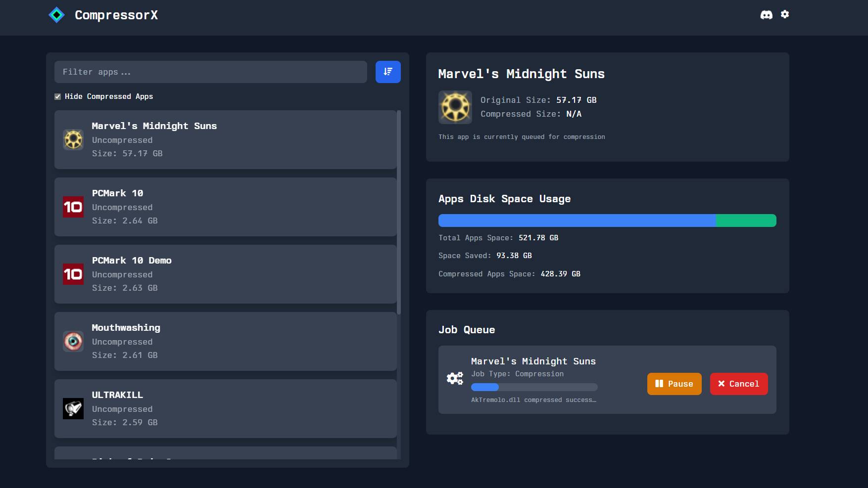This screenshot has width=868, height=488.
Task: Click the job queue gears icon
Action: coord(455,379)
